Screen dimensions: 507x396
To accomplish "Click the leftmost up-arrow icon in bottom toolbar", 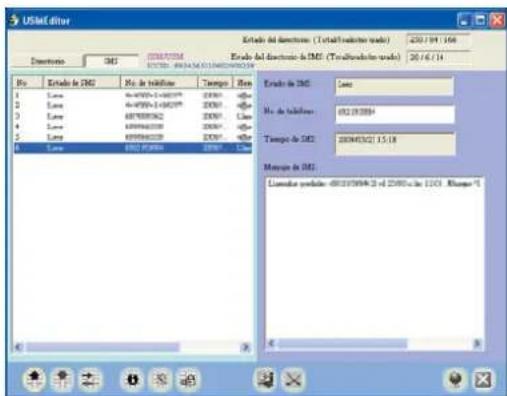I will (34, 379).
